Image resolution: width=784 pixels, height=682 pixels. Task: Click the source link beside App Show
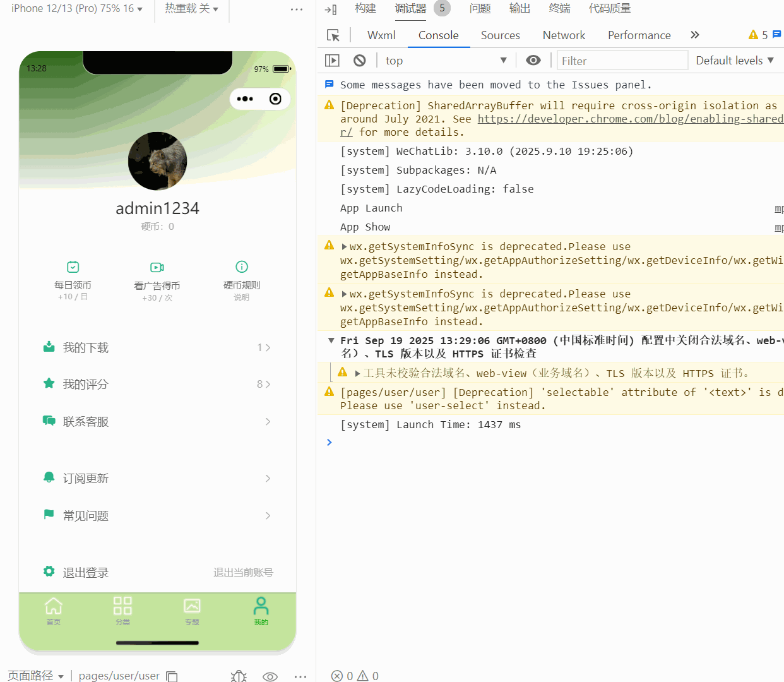[779, 227]
